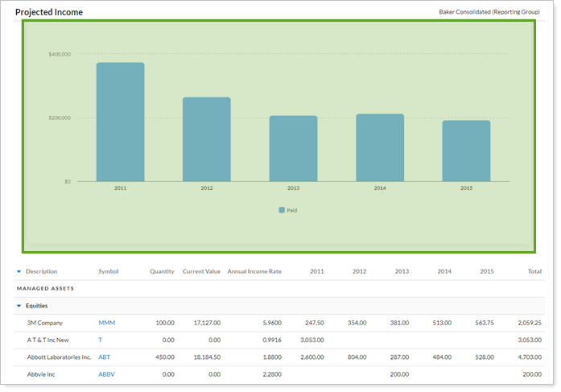
Task: Open the ABBV symbol link
Action: 106,373
